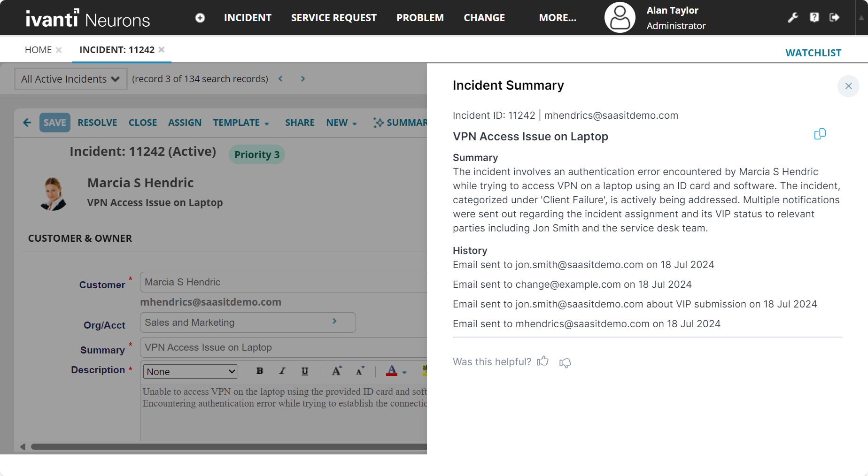The height and width of the screenshot is (476, 868).
Task: Click the CUSTOMER & OWNER section heading
Action: [x=80, y=238]
